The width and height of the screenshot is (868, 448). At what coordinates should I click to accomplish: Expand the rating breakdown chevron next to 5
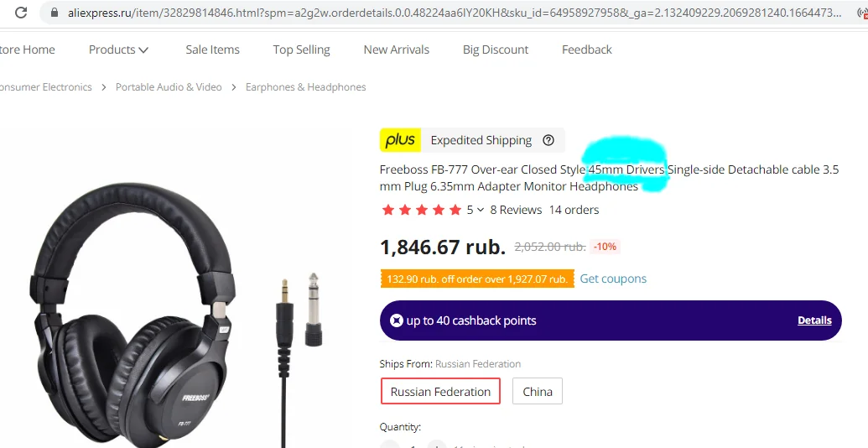pos(481,210)
